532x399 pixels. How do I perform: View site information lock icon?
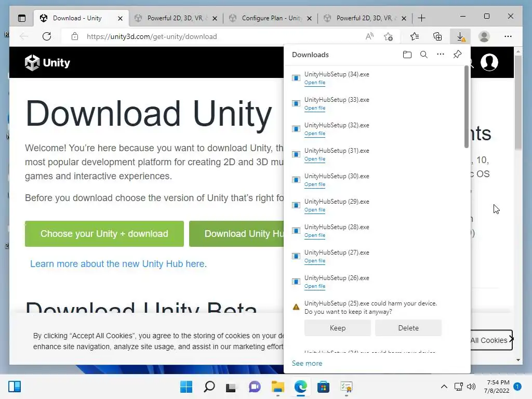coord(75,36)
